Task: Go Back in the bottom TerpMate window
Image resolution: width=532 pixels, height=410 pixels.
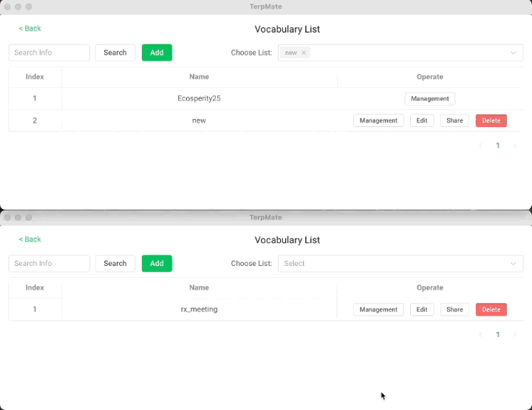Action: [30, 239]
